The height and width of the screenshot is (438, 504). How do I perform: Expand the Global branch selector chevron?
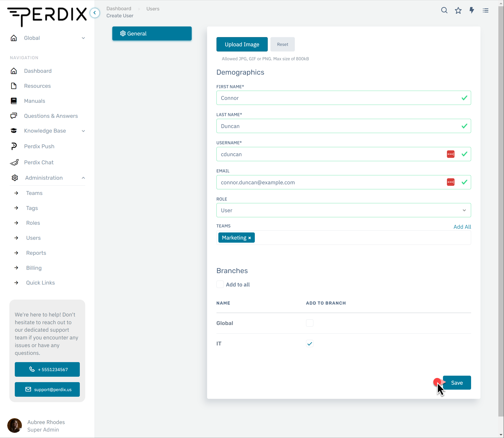pos(83,38)
